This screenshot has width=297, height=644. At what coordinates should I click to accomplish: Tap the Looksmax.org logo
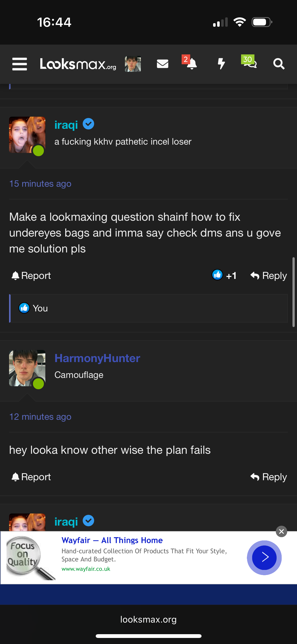(78, 64)
